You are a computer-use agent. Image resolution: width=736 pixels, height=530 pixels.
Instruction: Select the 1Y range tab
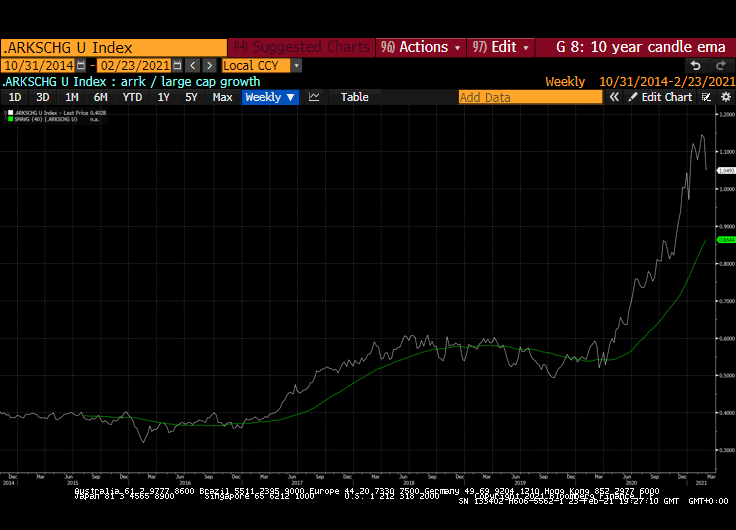pyautogui.click(x=163, y=97)
